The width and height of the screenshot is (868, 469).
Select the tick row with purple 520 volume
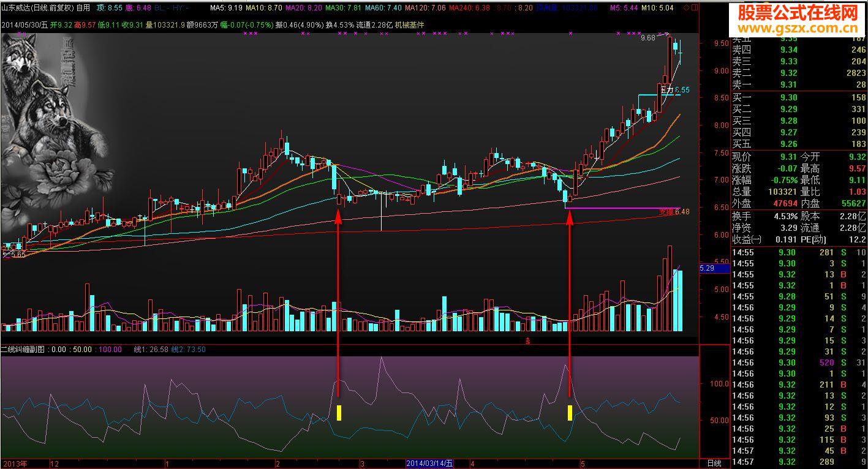point(799,362)
